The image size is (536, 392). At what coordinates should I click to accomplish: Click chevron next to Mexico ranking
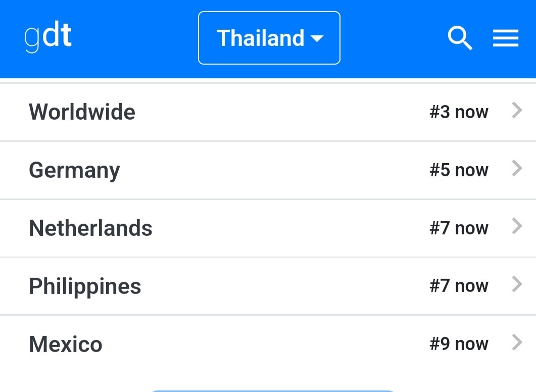(517, 342)
